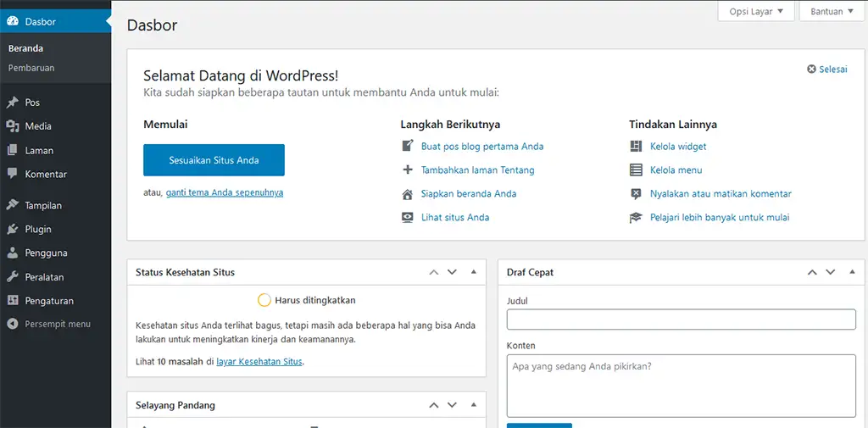Click the Dasbor page heading
This screenshot has width=868, height=428.
pos(153,25)
